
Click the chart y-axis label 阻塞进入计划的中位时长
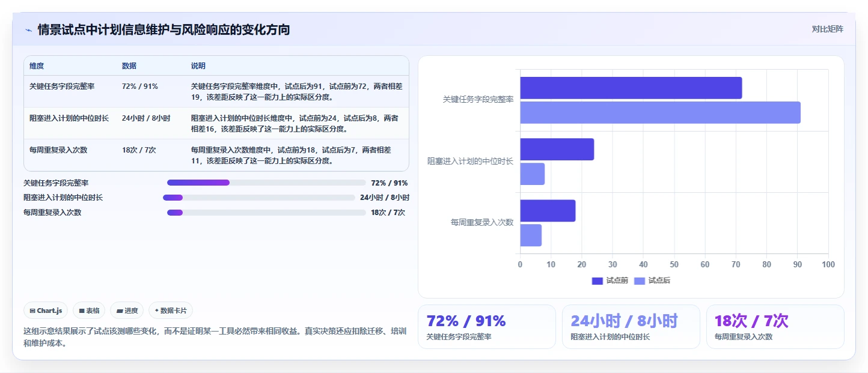pos(471,161)
